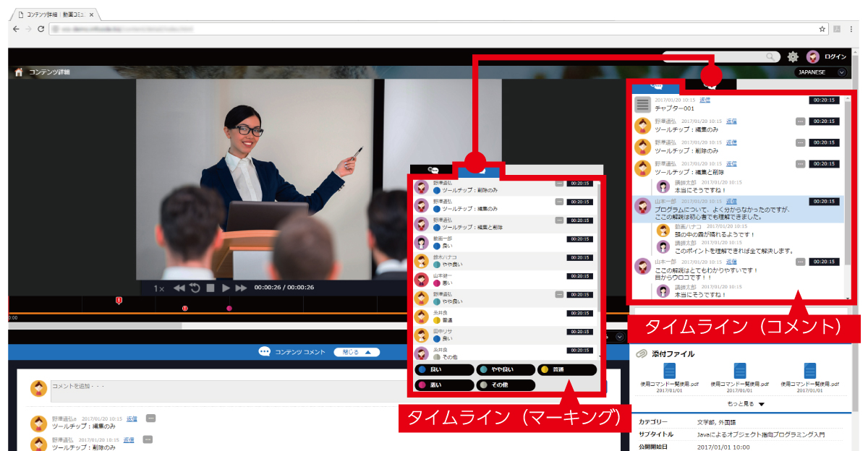Click the speech bubble icon beside コンテンツ コメント
The height and width of the screenshot is (451, 868).
click(x=265, y=352)
